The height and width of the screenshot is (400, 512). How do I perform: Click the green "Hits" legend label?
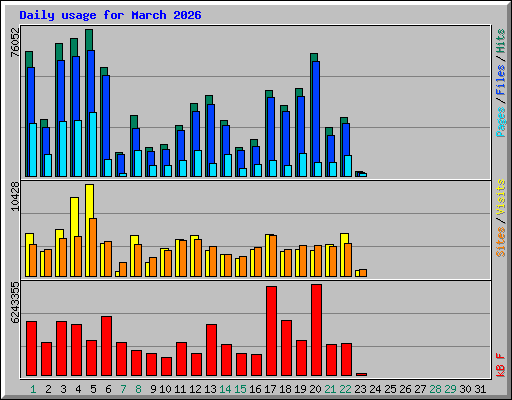501,41
